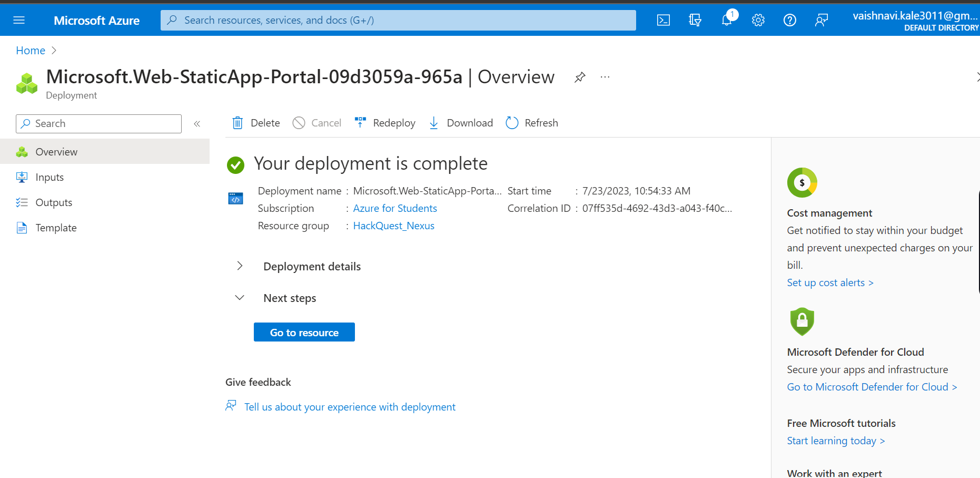The width and height of the screenshot is (980, 478).
Task: Open the Set up cost alerts link
Action: (x=830, y=282)
